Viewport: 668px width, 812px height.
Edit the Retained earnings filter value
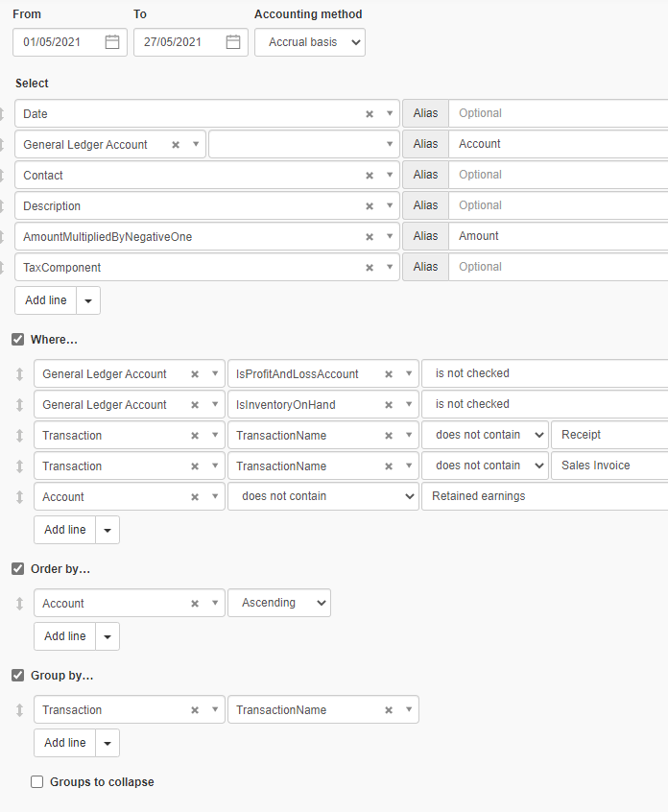tap(545, 496)
